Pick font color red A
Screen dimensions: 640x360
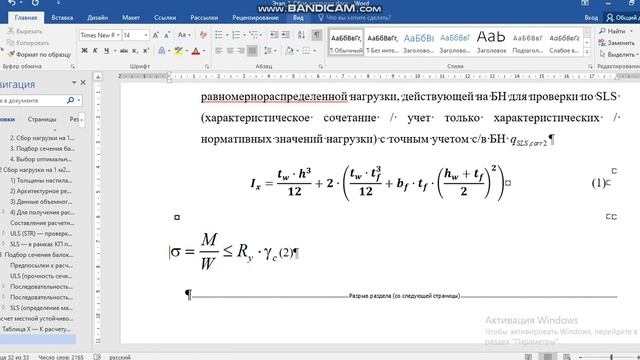pos(196,51)
